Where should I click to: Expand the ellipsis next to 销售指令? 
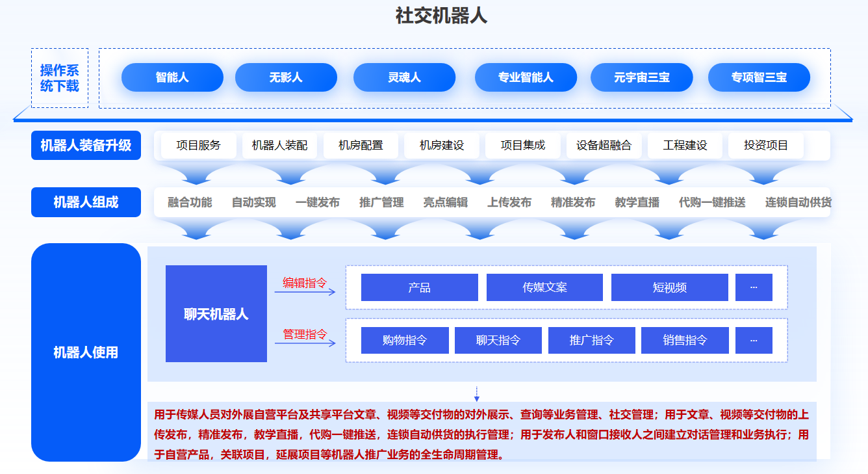coord(754,340)
